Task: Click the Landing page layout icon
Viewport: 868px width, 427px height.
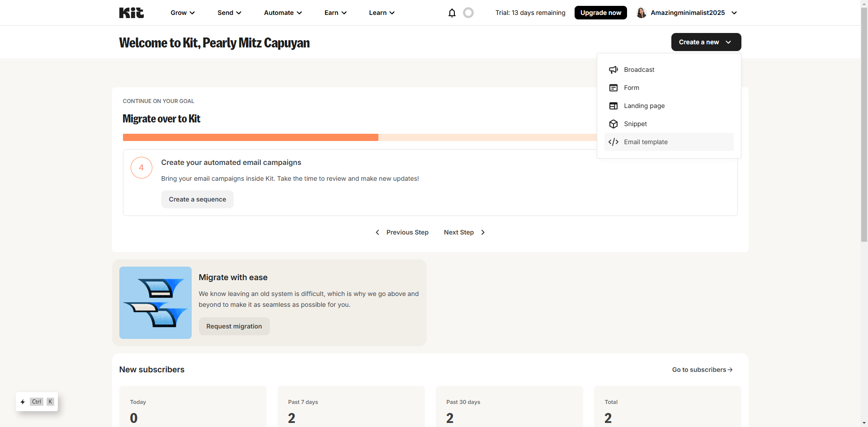Action: coord(613,106)
